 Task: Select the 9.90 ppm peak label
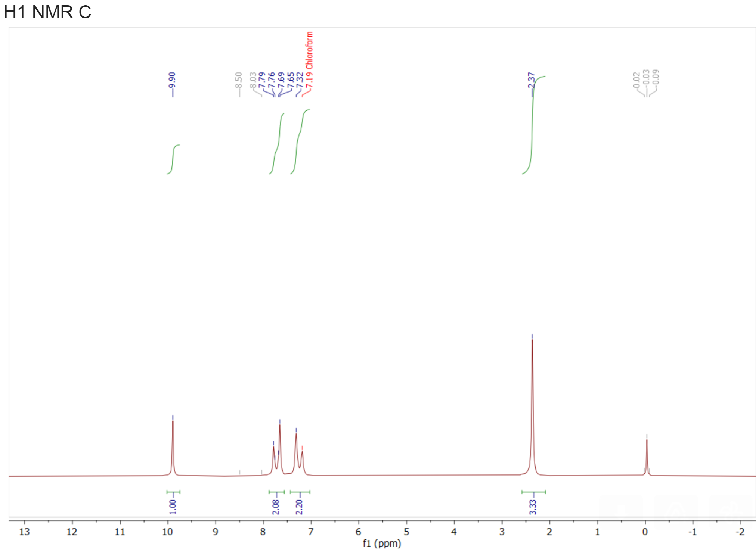point(172,80)
